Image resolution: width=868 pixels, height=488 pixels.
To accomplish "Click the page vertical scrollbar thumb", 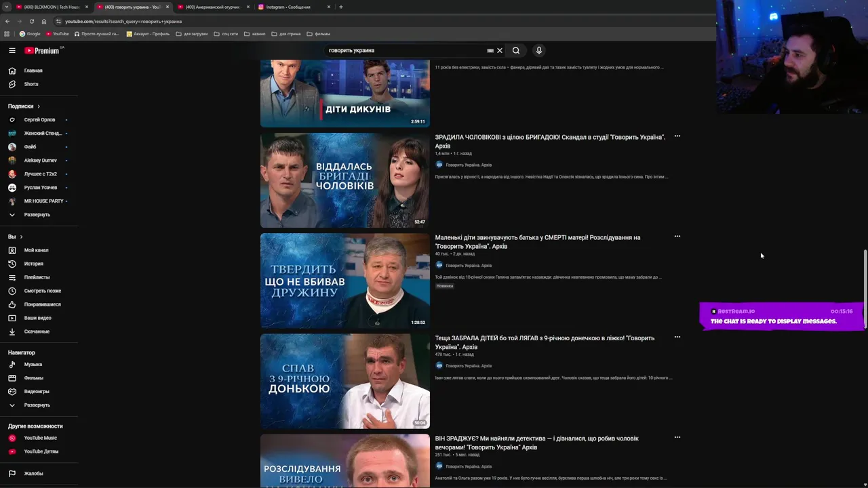I will (x=865, y=289).
